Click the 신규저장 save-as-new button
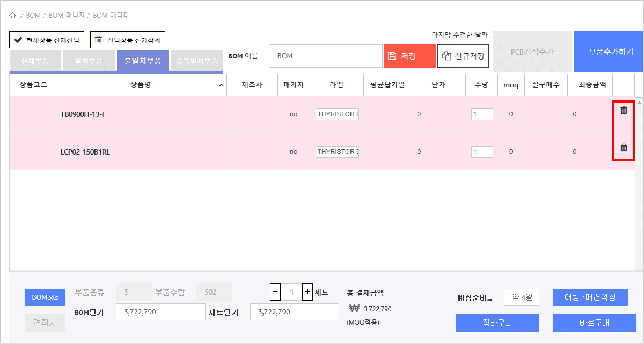644x344 pixels. tap(463, 56)
